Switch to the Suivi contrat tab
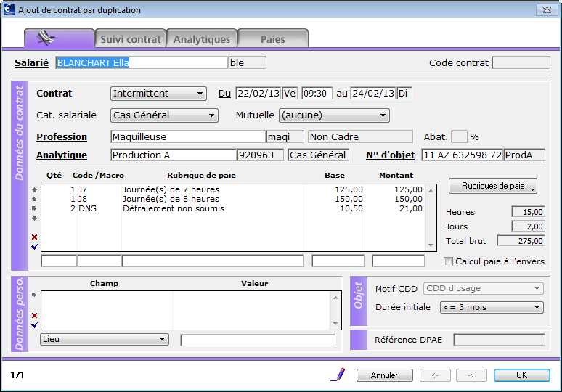This screenshot has width=562, height=392. 131,38
